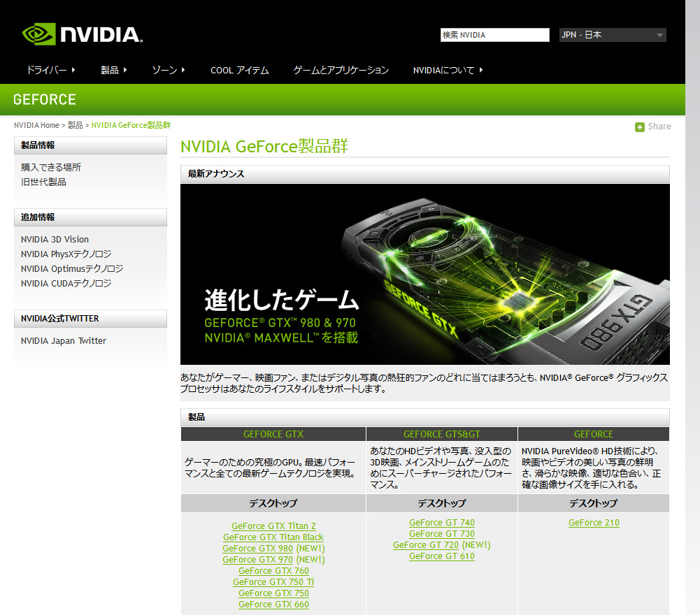This screenshot has width=700, height=615.
Task: Open NVIDIA Optimusテクノロジ link
Action: (x=72, y=269)
